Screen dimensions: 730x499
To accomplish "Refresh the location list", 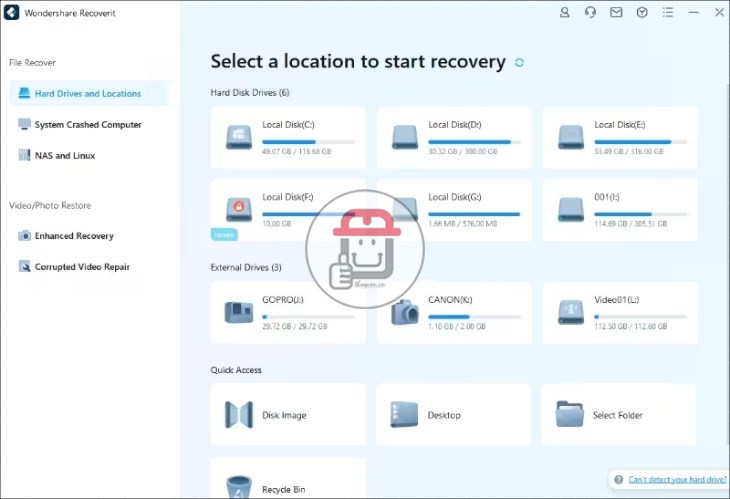I will (x=520, y=62).
